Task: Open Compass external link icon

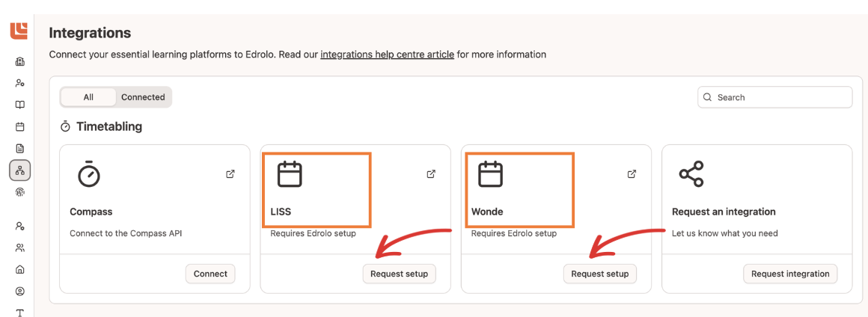Action: click(x=230, y=174)
